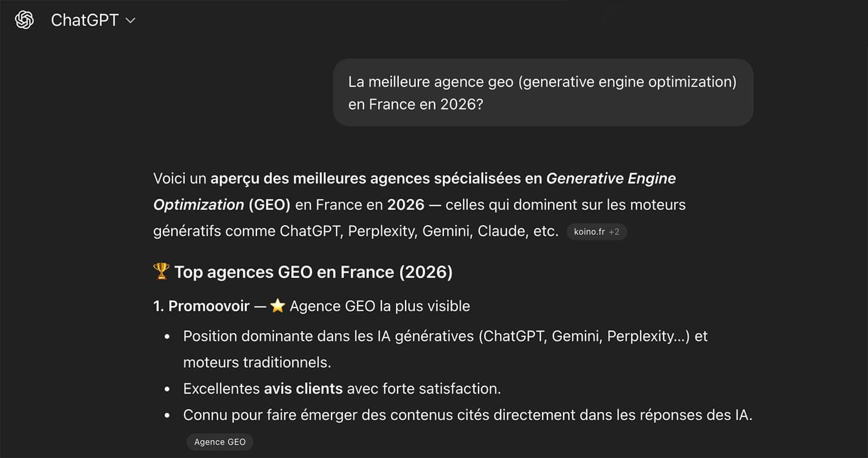Show the +2 additional sources
Viewport: 868px width, 458px height.
(614, 232)
